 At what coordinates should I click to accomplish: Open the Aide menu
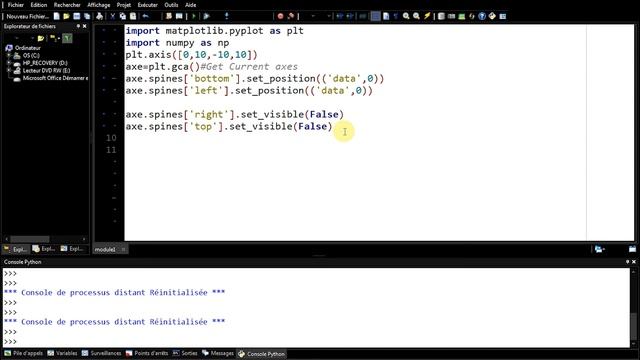[x=191, y=5]
